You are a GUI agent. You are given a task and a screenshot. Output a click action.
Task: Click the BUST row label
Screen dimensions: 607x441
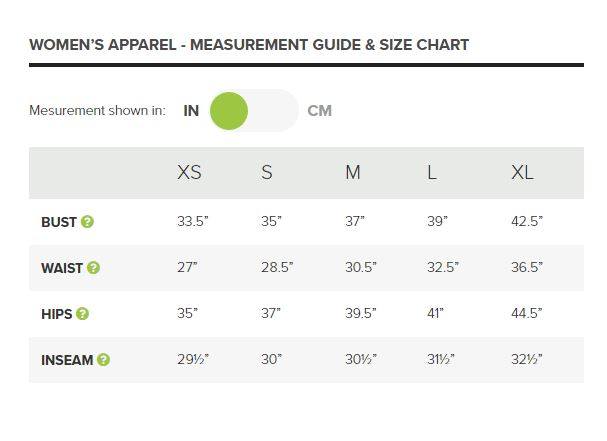[59, 222]
